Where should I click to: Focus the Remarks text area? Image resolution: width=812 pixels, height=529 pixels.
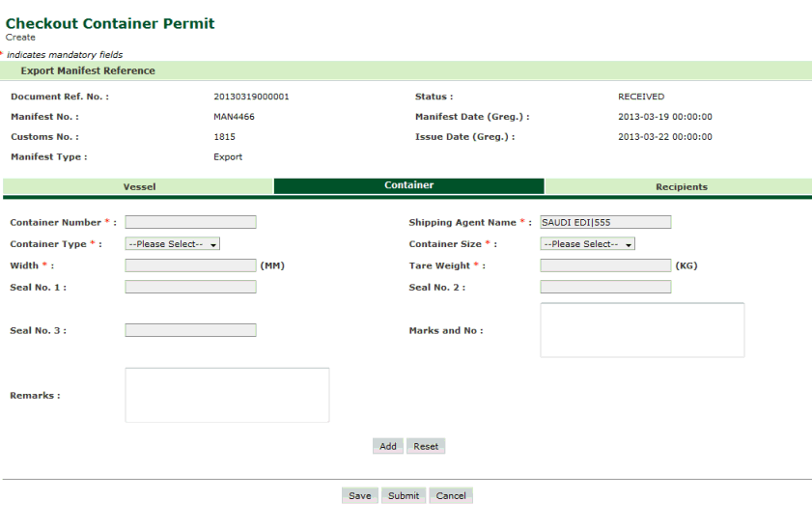tap(227, 395)
